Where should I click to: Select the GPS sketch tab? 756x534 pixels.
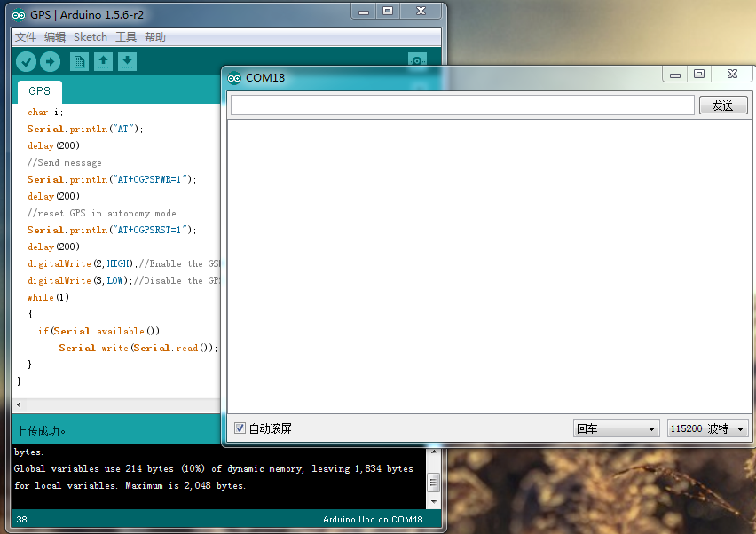point(40,91)
